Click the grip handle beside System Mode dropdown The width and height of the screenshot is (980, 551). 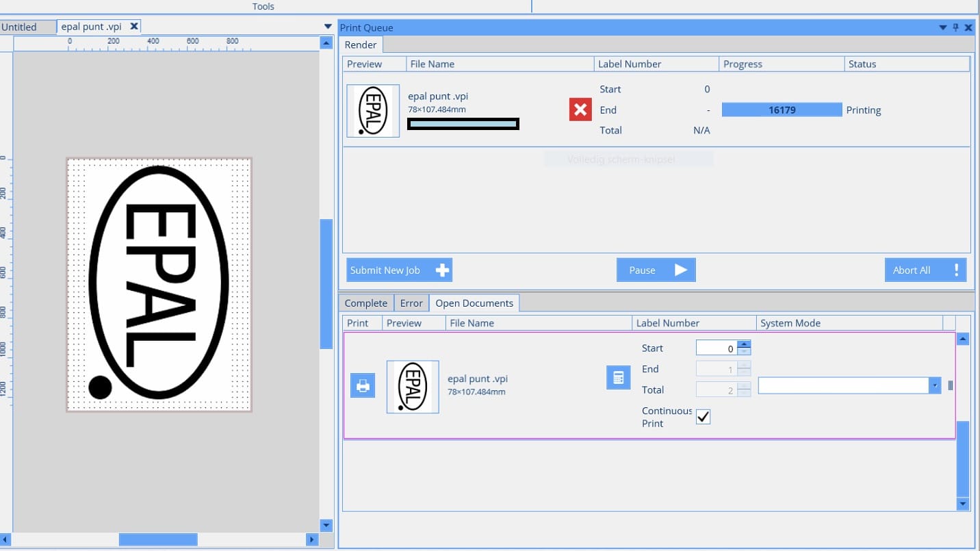pyautogui.click(x=950, y=385)
